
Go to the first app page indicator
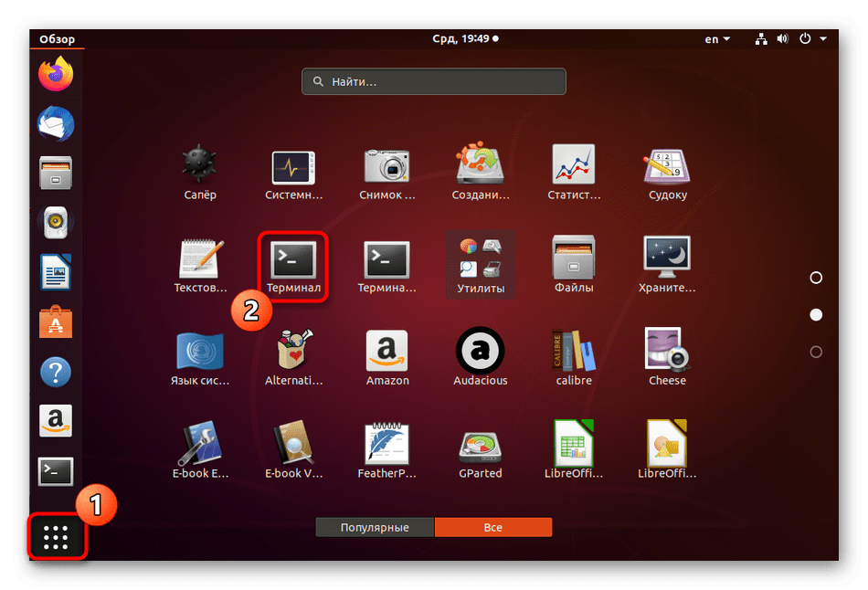coord(816,278)
